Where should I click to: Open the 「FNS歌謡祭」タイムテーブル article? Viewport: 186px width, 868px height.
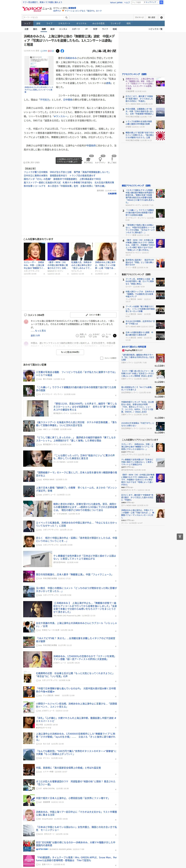77,859
